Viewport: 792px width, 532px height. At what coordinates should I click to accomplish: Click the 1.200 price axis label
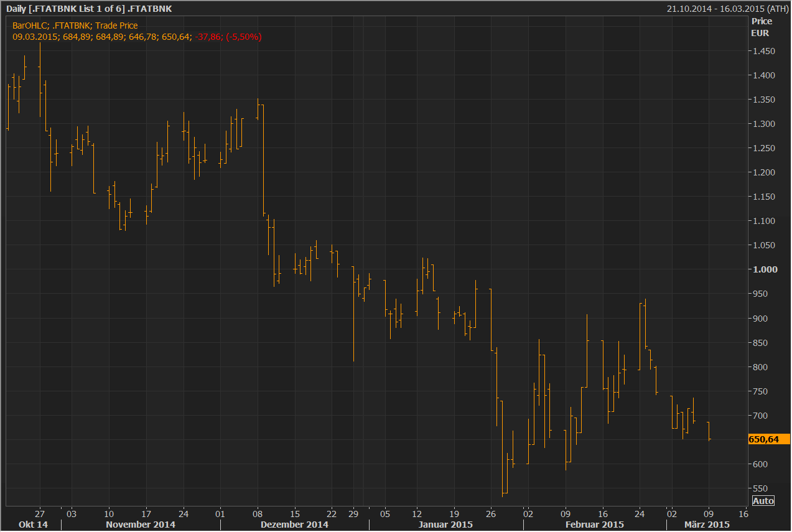coord(763,172)
